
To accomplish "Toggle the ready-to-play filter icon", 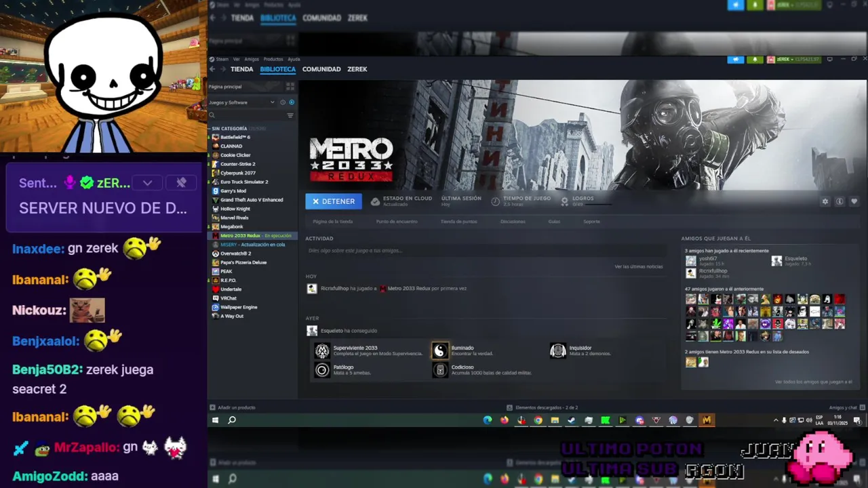I will coord(292,102).
